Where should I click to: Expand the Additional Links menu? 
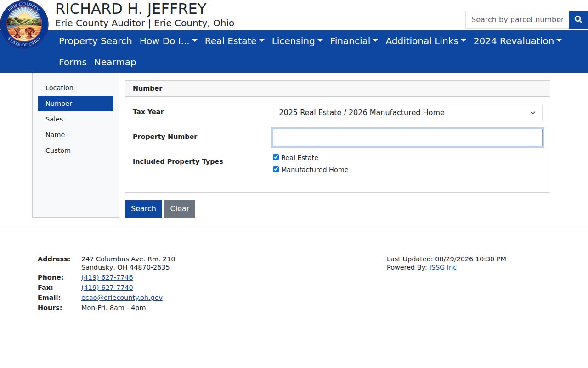[x=426, y=41]
